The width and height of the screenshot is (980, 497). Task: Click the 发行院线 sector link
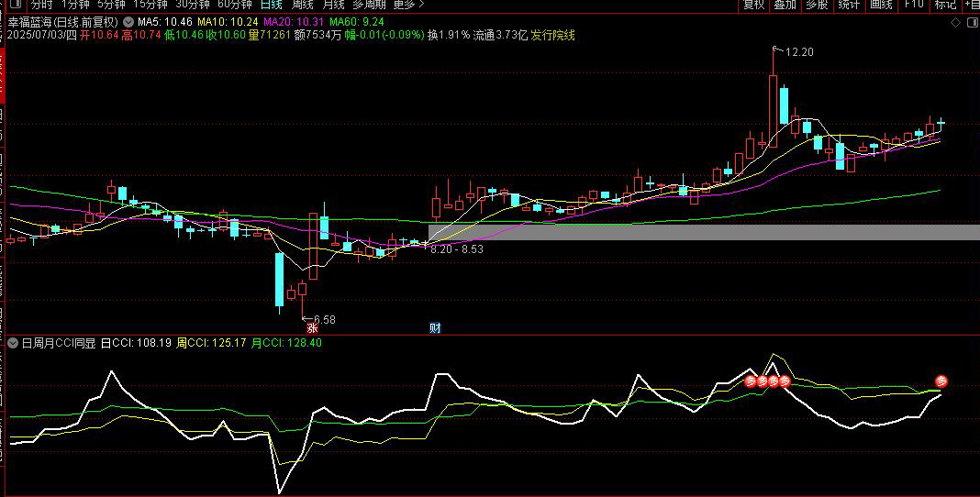tap(552, 35)
